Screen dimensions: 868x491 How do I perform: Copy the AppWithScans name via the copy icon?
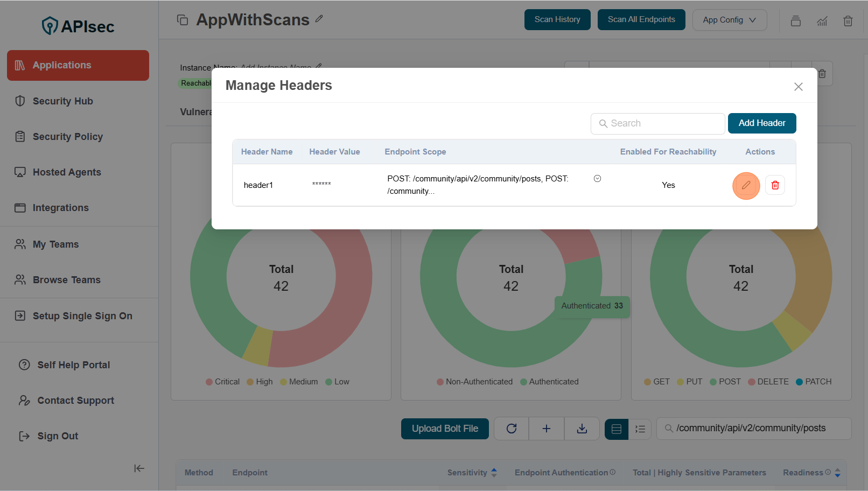[183, 19]
